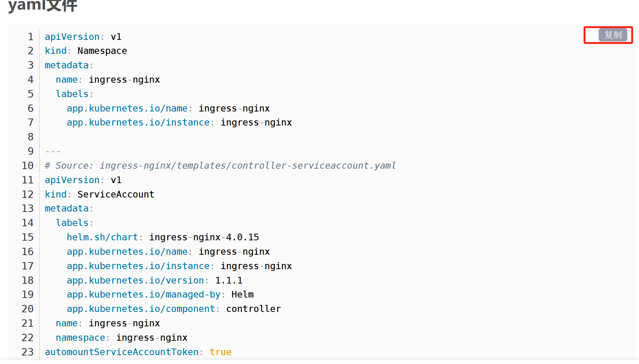Click the namespace key on line 22
This screenshot has width=639, height=364.
click(x=80, y=338)
